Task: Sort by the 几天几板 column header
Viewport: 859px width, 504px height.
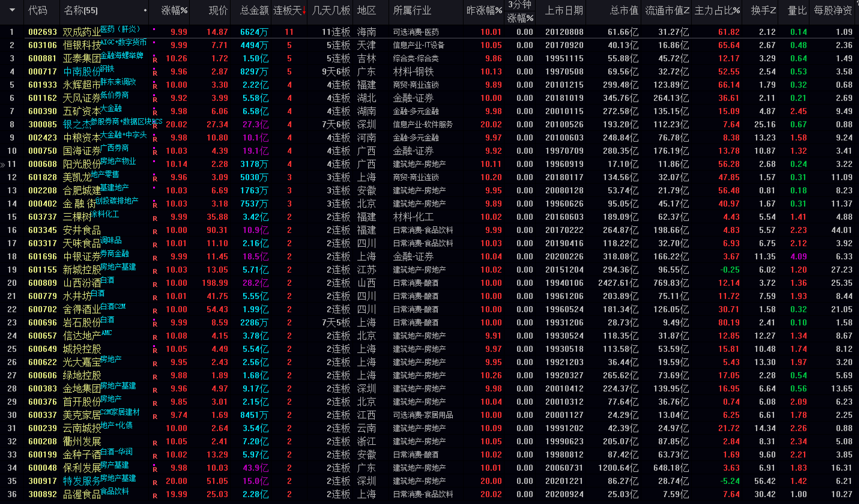Action: [331, 11]
